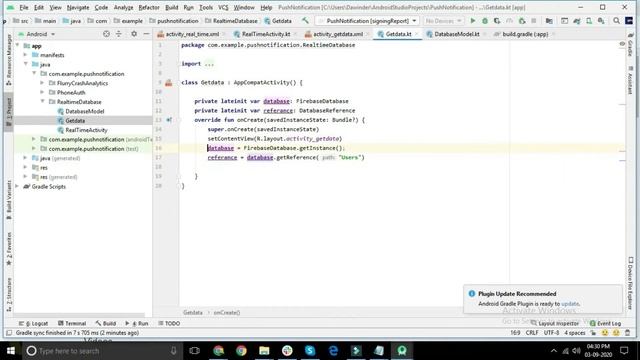
Task: Open the Refactor menu
Action: click(149, 7)
